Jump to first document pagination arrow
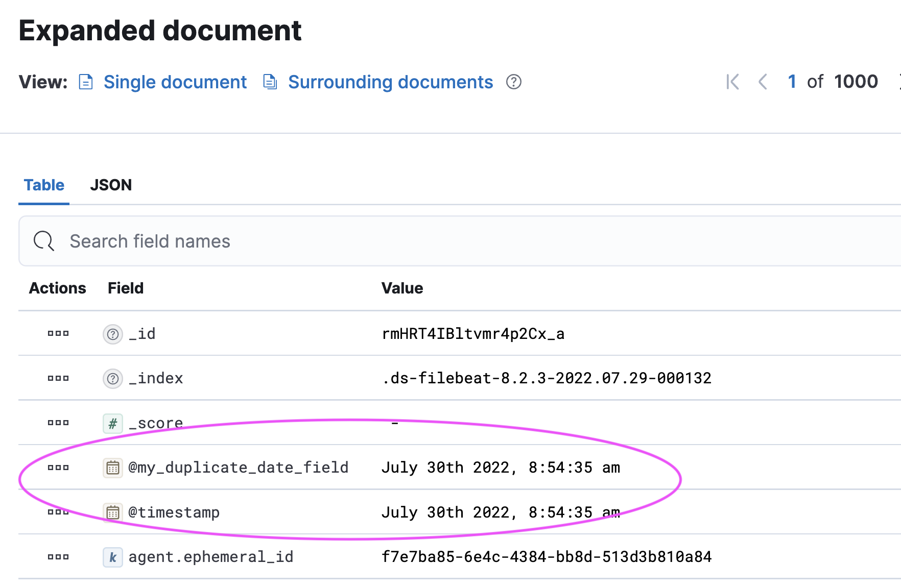 pos(732,82)
